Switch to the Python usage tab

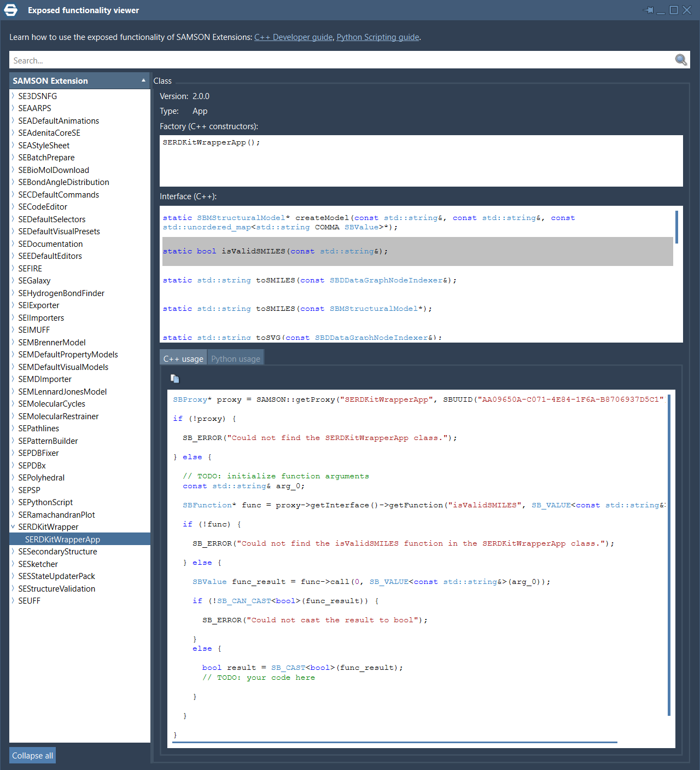pyautogui.click(x=235, y=358)
